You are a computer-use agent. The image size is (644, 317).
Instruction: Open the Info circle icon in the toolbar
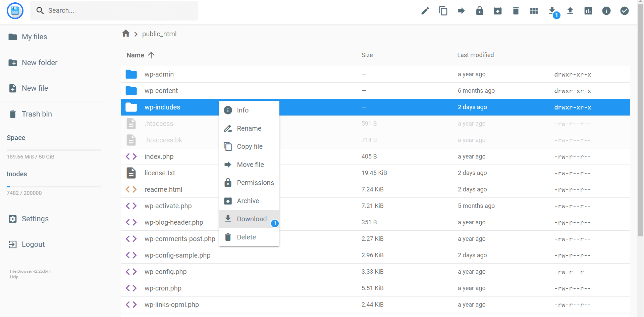click(x=606, y=11)
